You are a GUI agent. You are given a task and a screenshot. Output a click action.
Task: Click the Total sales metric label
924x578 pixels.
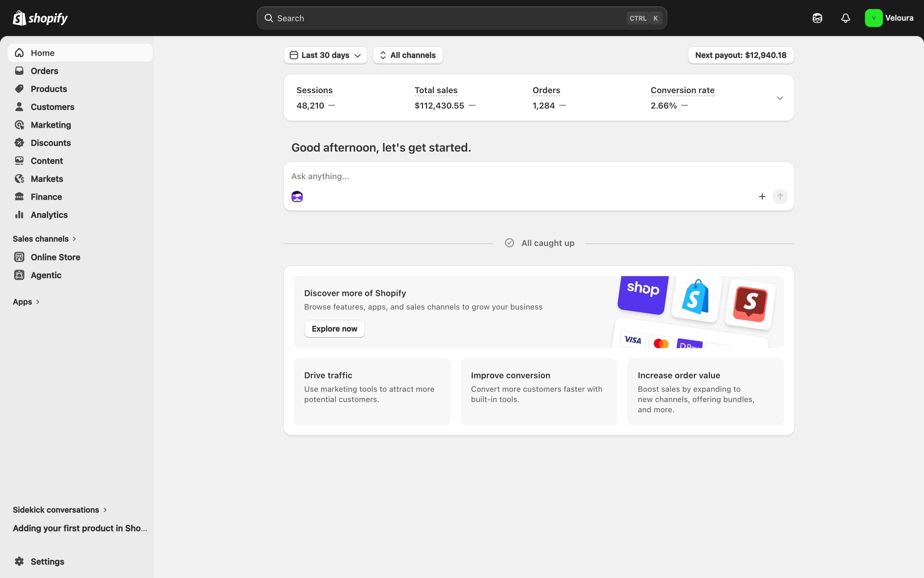[x=436, y=90]
